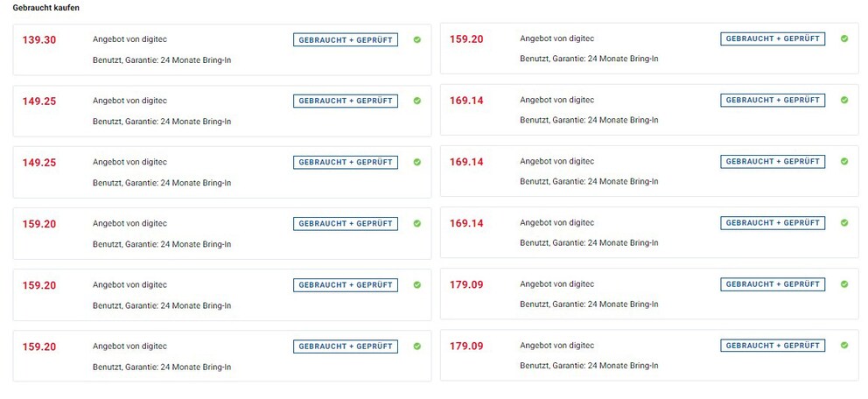This screenshot has height=399, width=868.
Task: Click 'Angebot von digitec' in the 139.30 offer
Action: click(129, 39)
